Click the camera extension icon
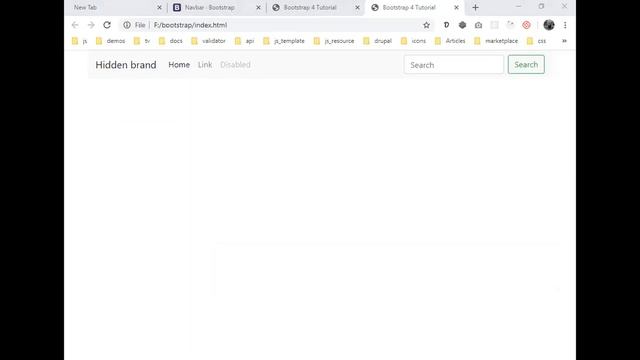Viewport: 640px width, 360px height. 478,25
